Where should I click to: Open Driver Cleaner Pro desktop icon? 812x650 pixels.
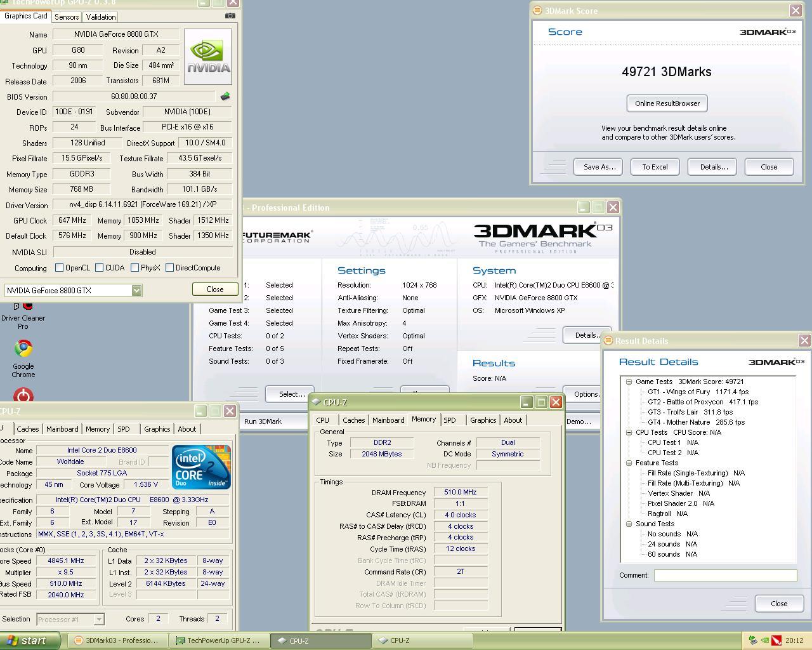point(23,316)
